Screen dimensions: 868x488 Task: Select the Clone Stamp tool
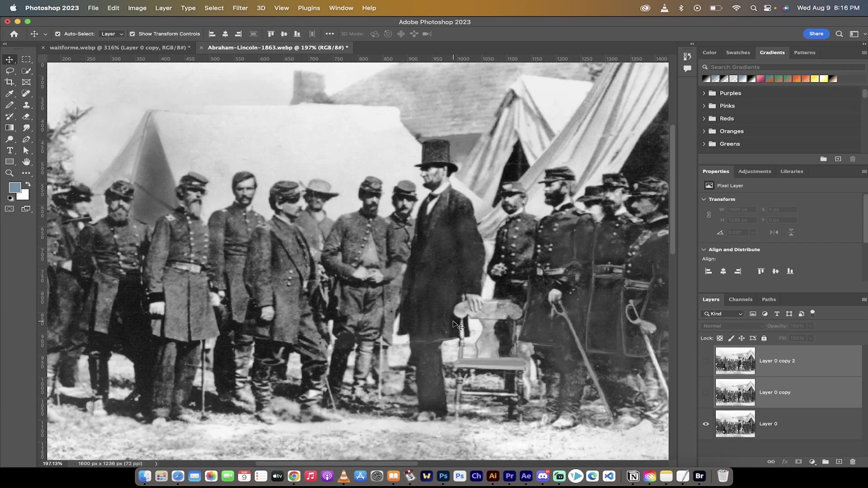26,105
